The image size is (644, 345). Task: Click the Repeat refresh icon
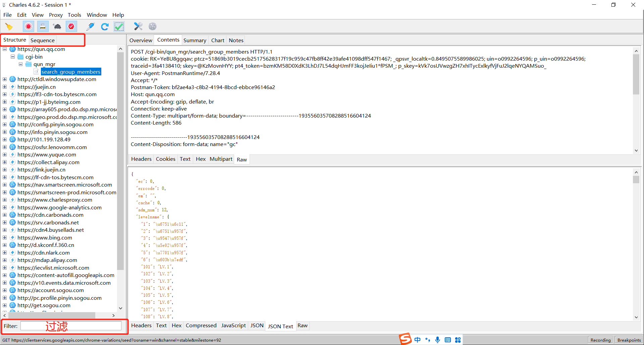coord(105,26)
